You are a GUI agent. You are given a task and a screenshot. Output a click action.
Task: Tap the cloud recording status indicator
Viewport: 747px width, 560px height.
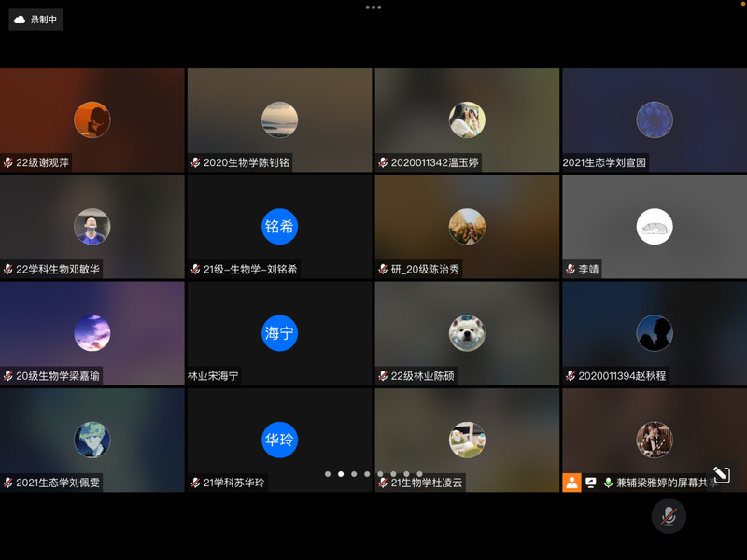click(x=36, y=19)
